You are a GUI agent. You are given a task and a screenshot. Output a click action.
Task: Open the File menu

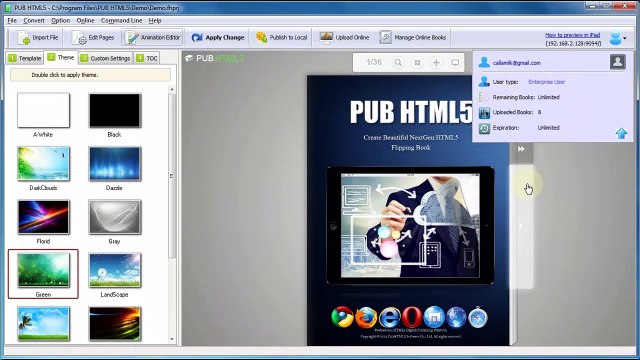12,20
